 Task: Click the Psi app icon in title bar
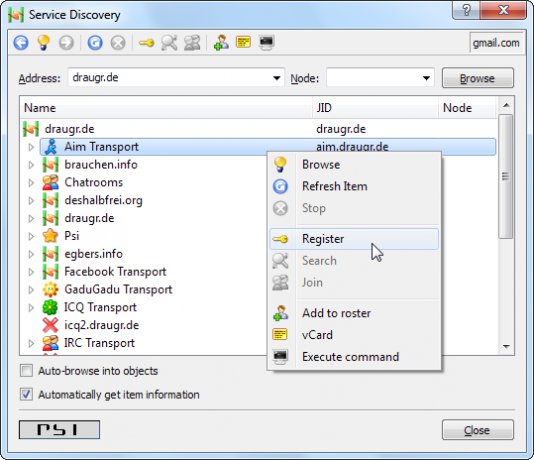pyautogui.click(x=16, y=15)
